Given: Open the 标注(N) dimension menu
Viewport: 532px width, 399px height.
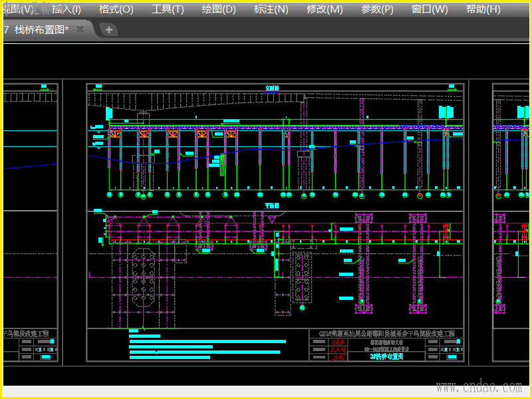Looking at the screenshot, I should tap(271, 9).
